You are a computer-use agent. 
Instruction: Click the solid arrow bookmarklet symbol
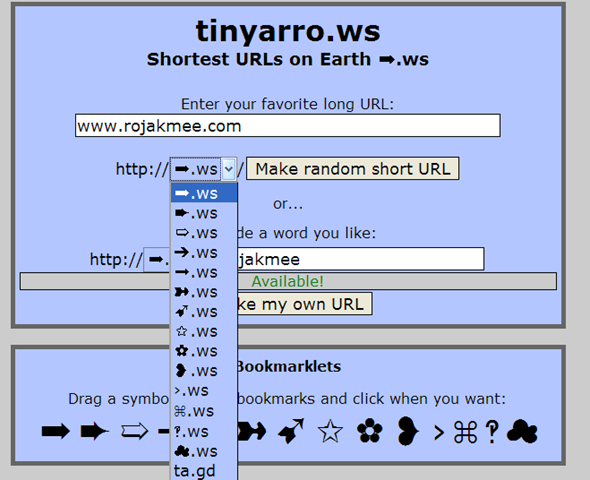pyautogui.click(x=55, y=431)
